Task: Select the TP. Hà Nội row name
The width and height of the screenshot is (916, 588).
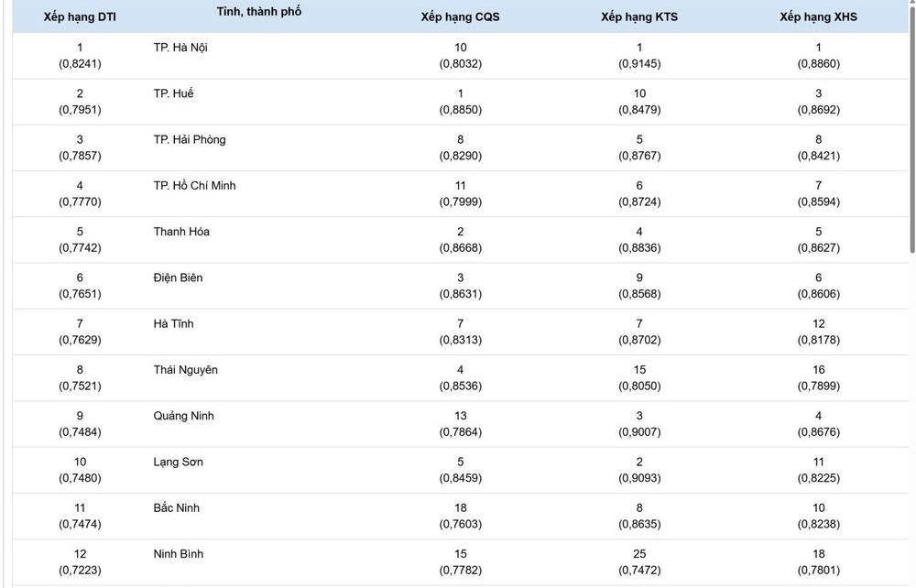Action: point(180,48)
